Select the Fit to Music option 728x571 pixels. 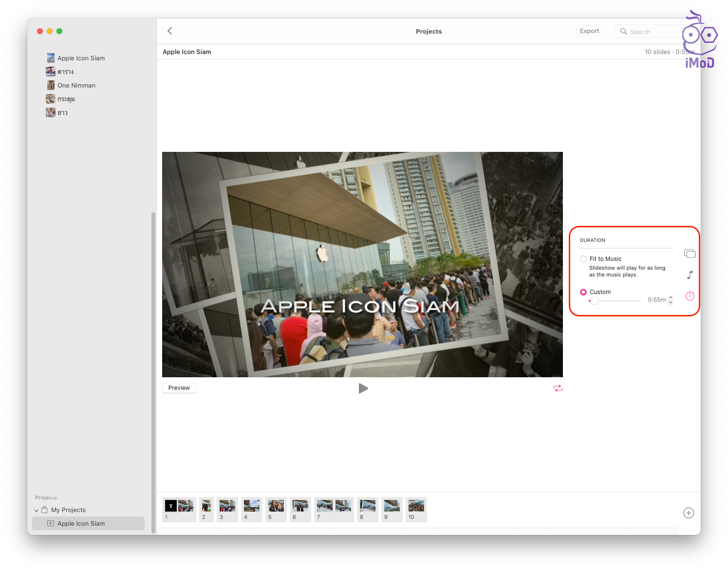pyautogui.click(x=583, y=259)
